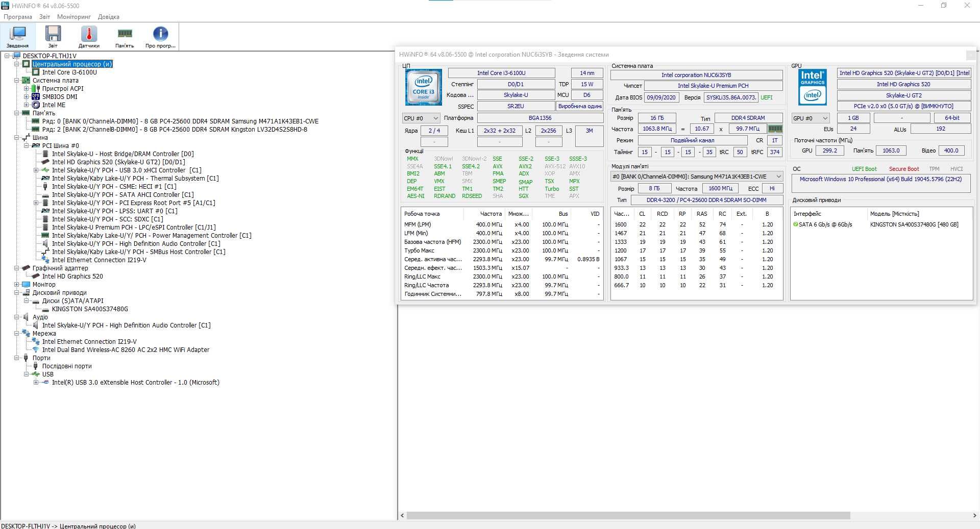Select Intel HD Graphics 520 under Графічний адаптер

[72, 276]
